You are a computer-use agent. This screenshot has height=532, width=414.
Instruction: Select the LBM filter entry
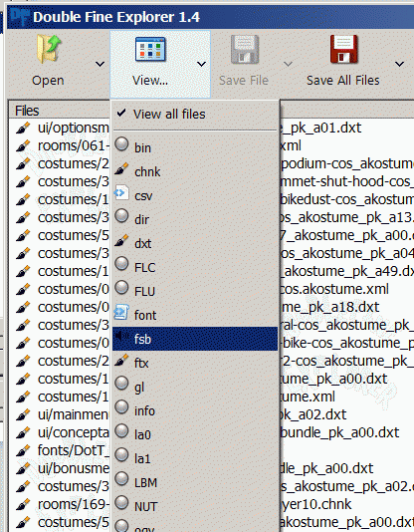tap(195, 482)
